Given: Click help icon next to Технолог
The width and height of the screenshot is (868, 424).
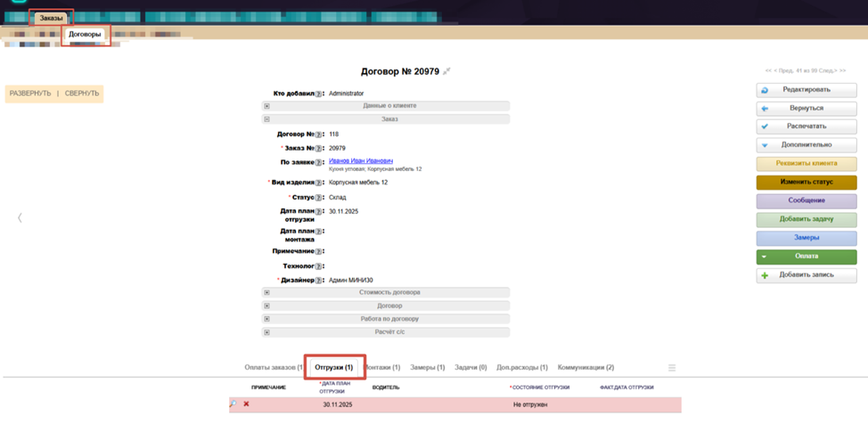Looking at the screenshot, I should [319, 265].
